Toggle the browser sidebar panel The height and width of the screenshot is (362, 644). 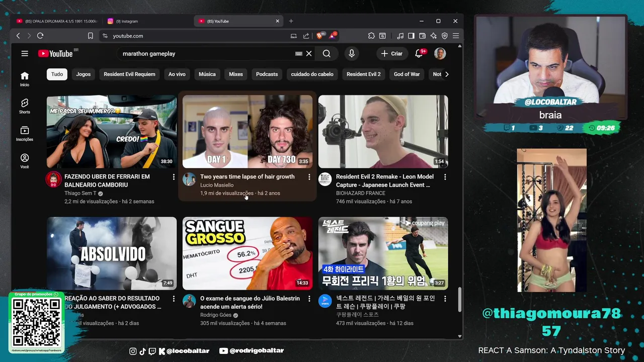click(411, 36)
